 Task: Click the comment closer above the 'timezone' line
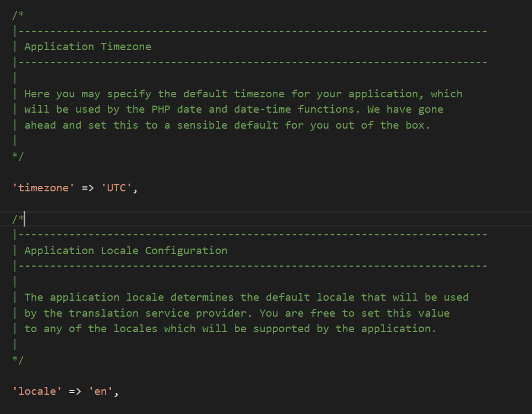[18, 157]
